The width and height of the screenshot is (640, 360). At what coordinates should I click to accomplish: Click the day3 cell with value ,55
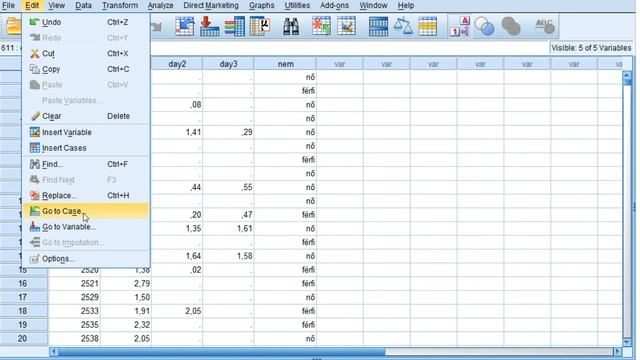point(228,187)
